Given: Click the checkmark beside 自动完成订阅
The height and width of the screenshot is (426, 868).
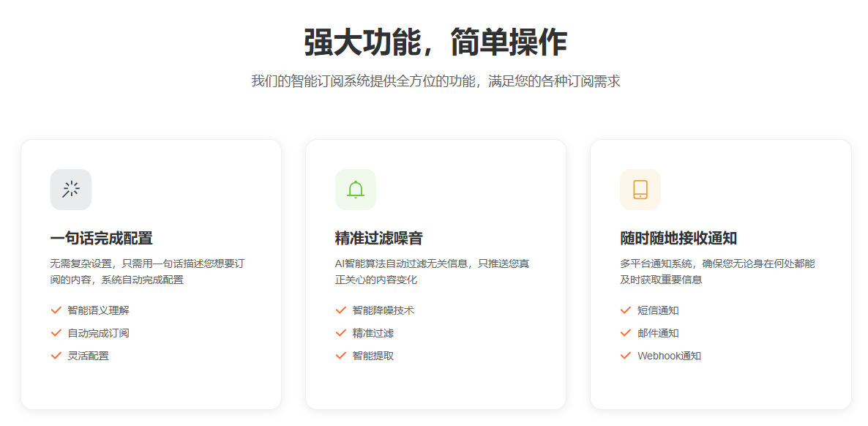Looking at the screenshot, I should [x=56, y=333].
